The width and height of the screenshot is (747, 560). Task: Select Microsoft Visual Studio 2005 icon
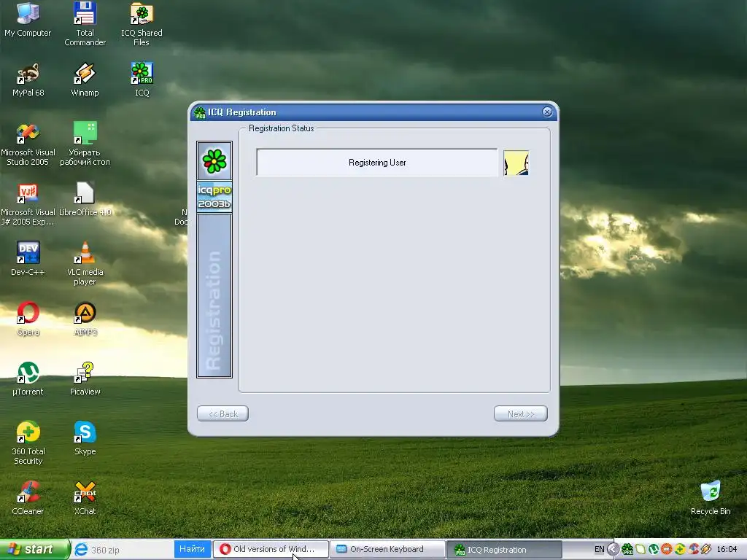click(28, 144)
